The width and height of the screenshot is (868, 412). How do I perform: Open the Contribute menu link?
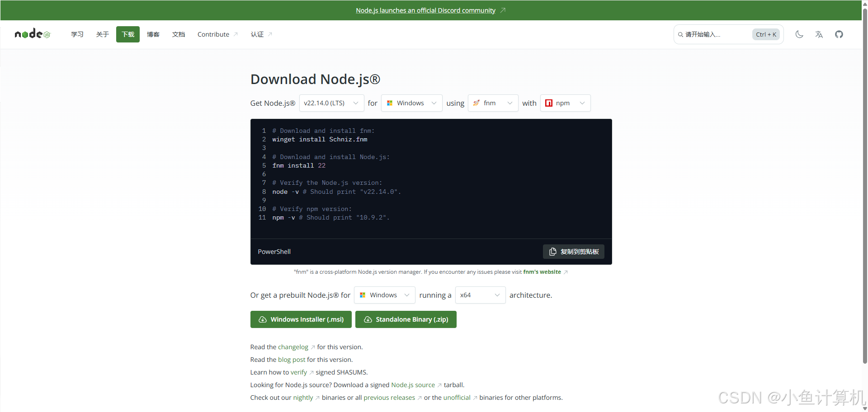pos(217,34)
